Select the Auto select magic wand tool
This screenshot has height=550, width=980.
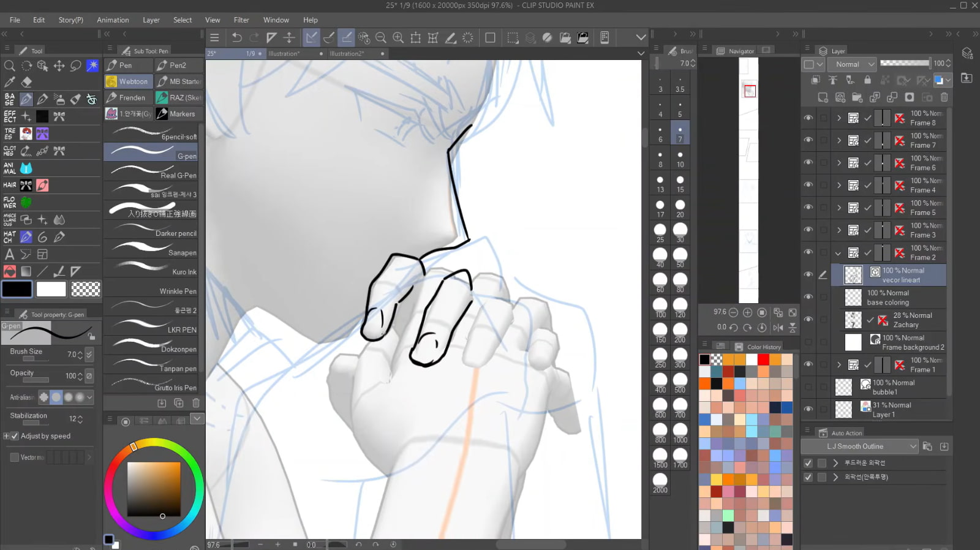[92, 66]
